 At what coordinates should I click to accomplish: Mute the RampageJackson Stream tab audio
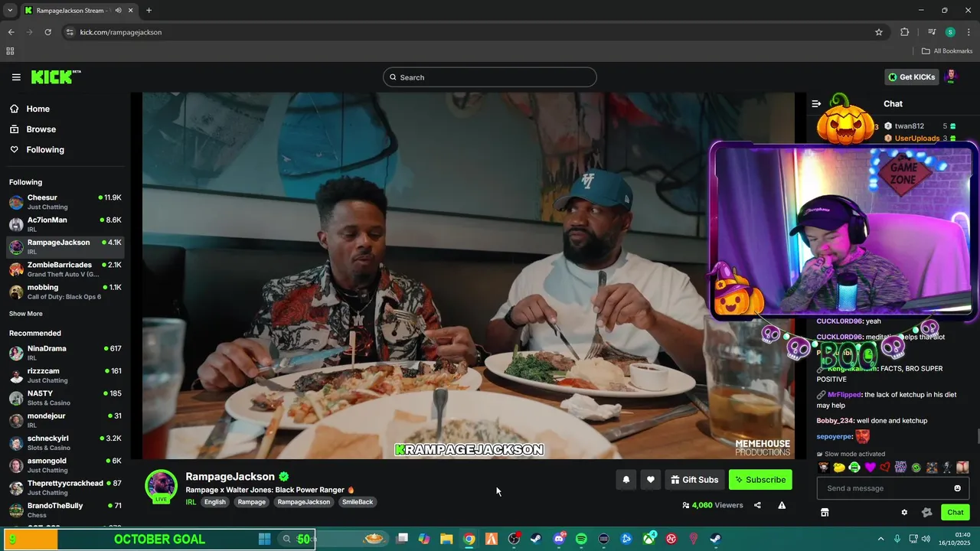tap(118, 11)
